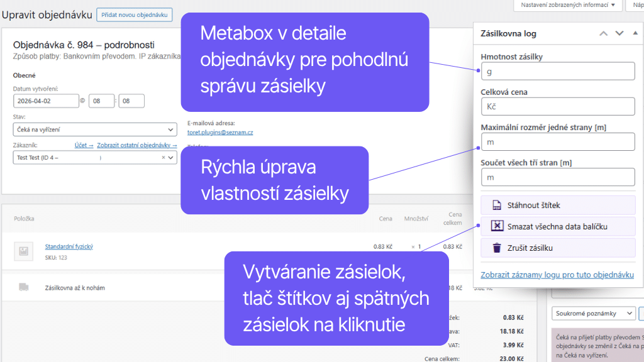The image size is (644, 362).
Task: Click the Množství column header
Action: 416,219
